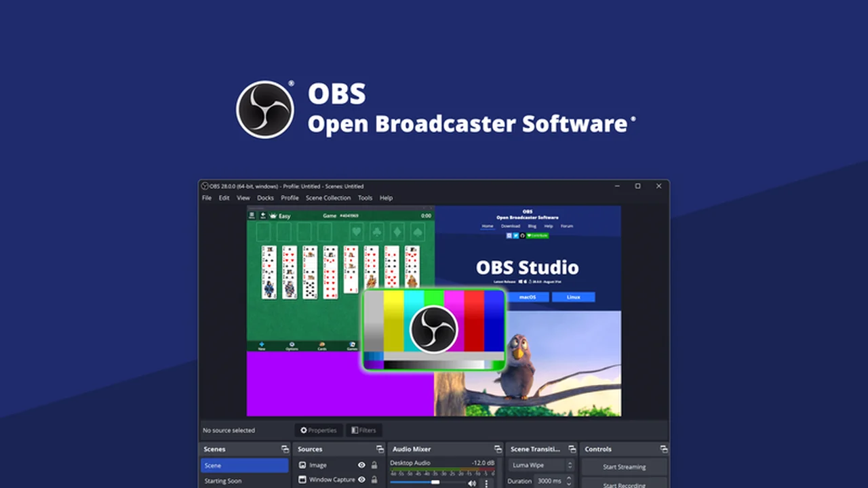Lock the Window Capture source

point(374,480)
